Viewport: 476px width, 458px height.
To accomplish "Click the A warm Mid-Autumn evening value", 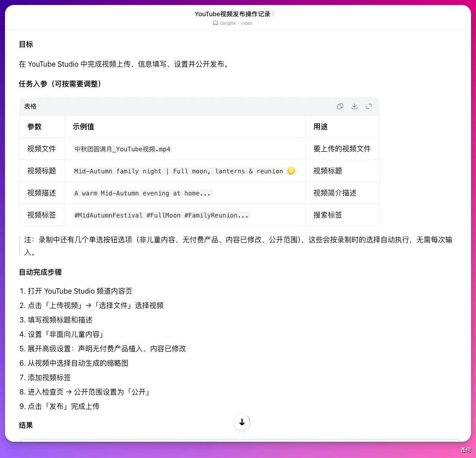I will [142, 193].
